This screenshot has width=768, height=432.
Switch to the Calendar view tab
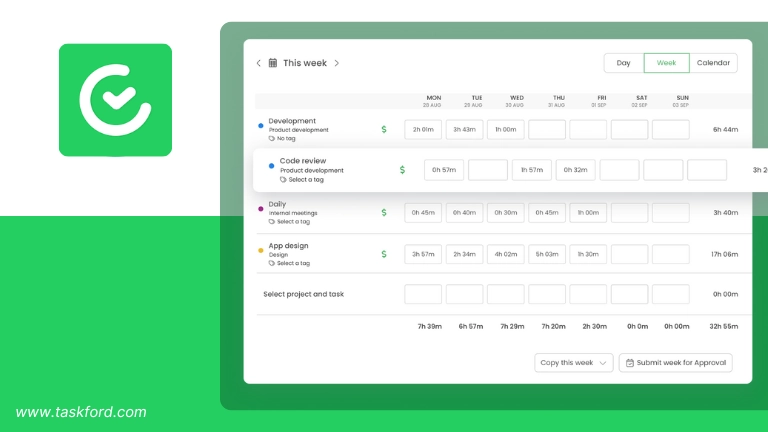click(713, 63)
